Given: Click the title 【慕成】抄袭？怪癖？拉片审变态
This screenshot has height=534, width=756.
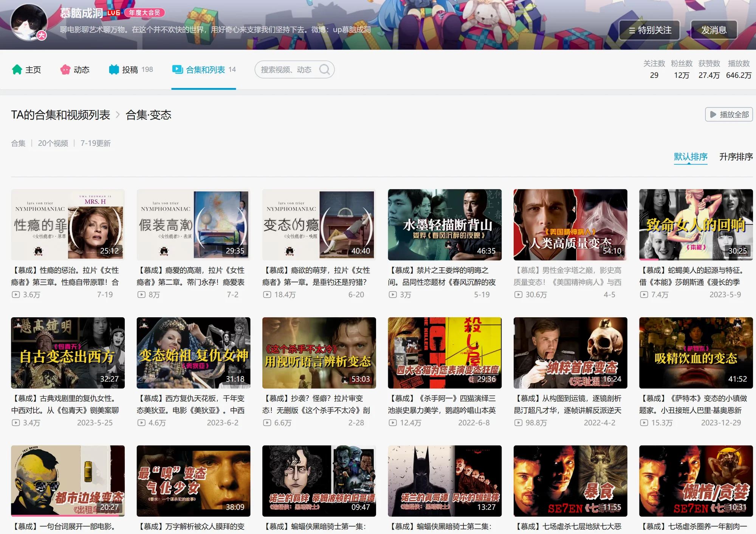Looking at the screenshot, I should coord(316,404).
